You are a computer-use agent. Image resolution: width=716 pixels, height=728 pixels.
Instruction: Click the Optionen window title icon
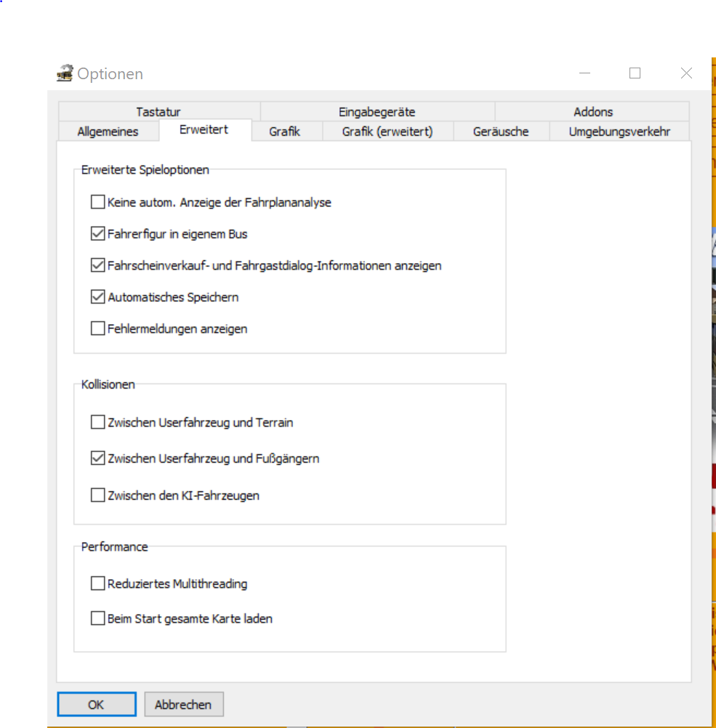pos(65,73)
